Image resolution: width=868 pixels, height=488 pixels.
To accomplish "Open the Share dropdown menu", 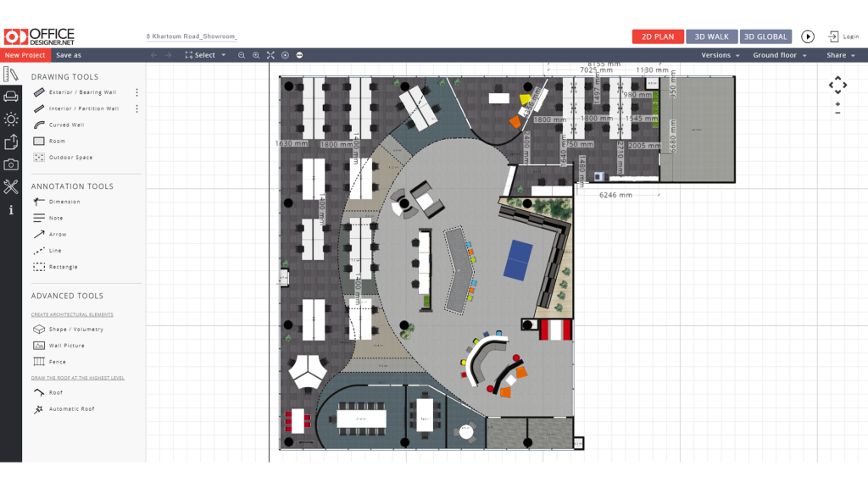I will point(841,55).
